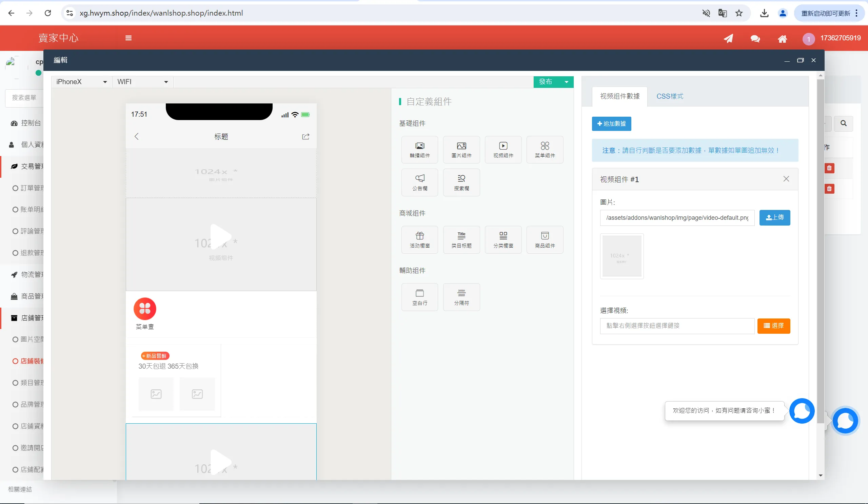
Task: Click the 追加數據 button
Action: tap(611, 124)
